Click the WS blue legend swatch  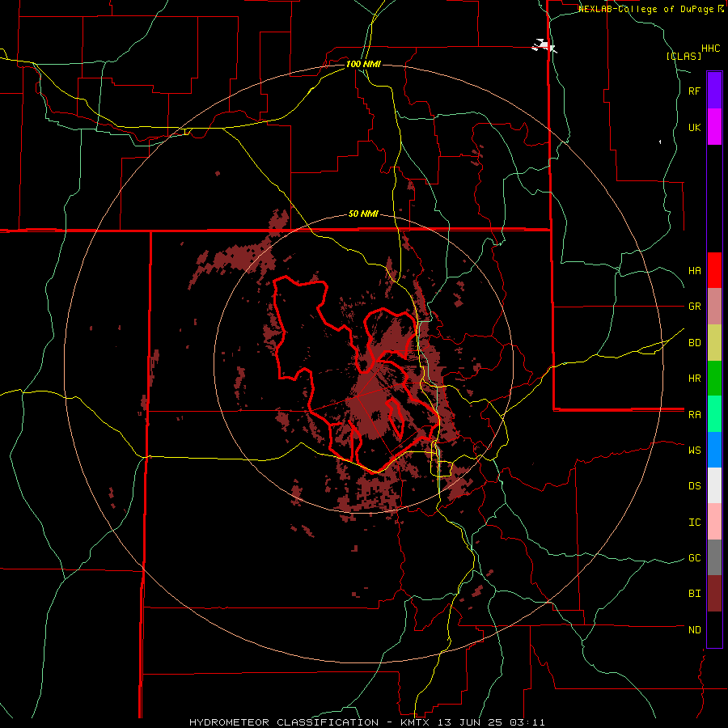pos(714,450)
